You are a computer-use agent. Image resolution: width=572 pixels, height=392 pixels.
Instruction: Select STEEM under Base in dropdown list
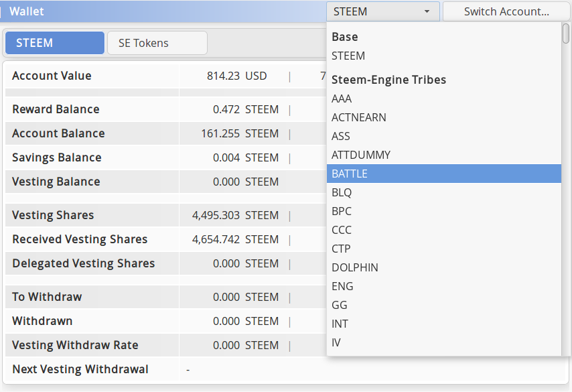click(x=443, y=56)
